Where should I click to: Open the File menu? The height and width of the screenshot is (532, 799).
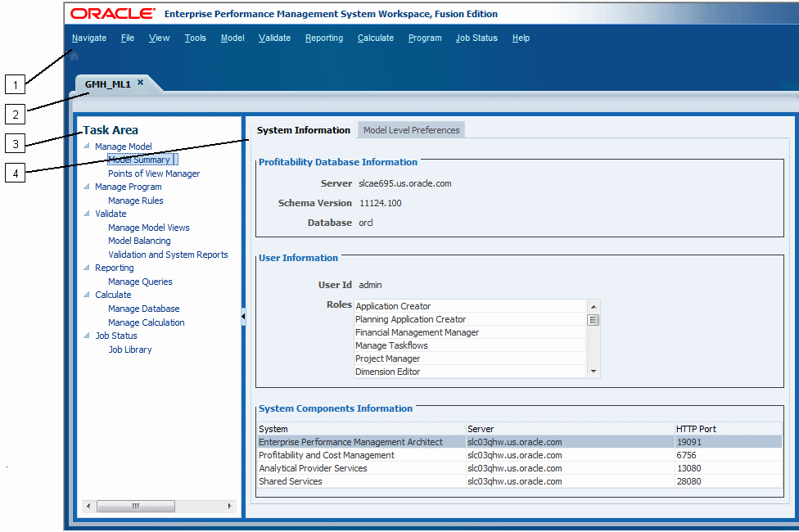[x=128, y=38]
